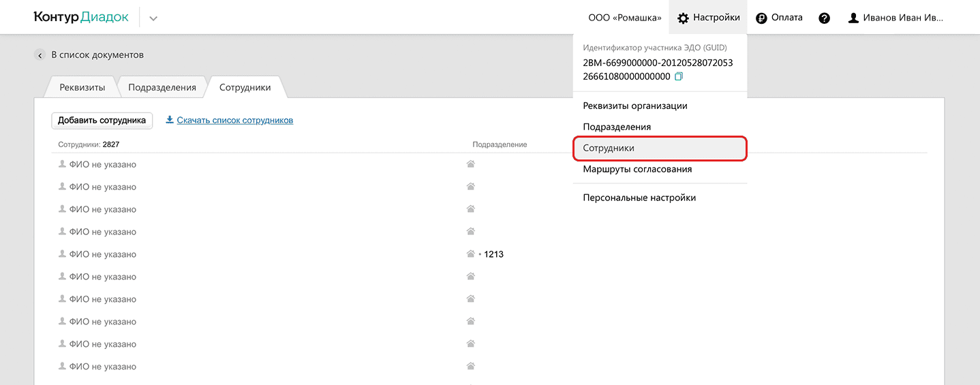Click the back arrow icon near В список документов
The width and height of the screenshot is (980, 385).
pyautogui.click(x=40, y=55)
